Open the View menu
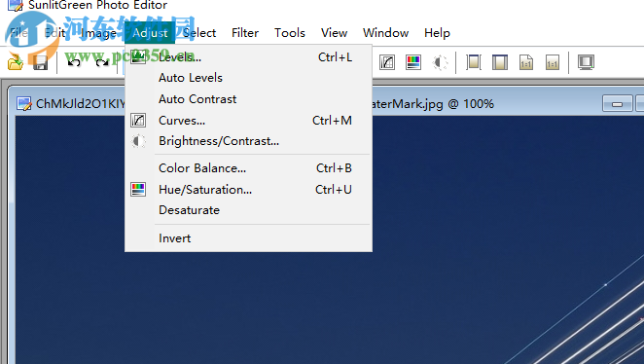This screenshot has width=644, height=364. (335, 33)
